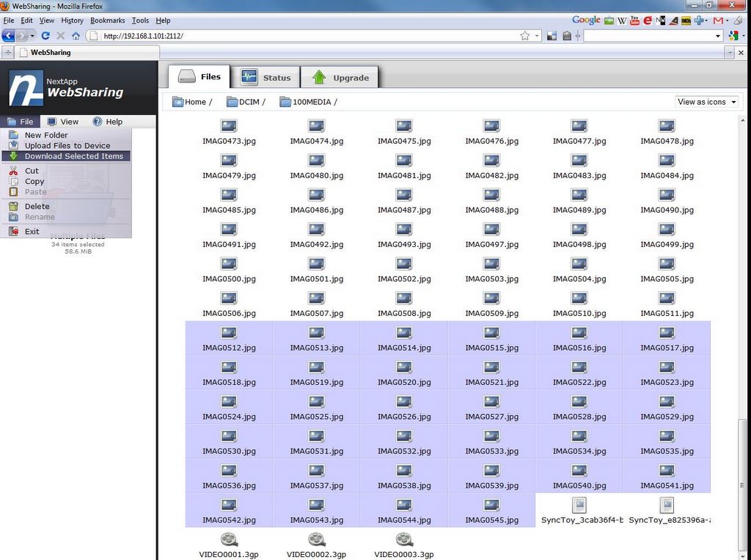Click the stop loading icon
The height and width of the screenshot is (560, 751).
61,35
